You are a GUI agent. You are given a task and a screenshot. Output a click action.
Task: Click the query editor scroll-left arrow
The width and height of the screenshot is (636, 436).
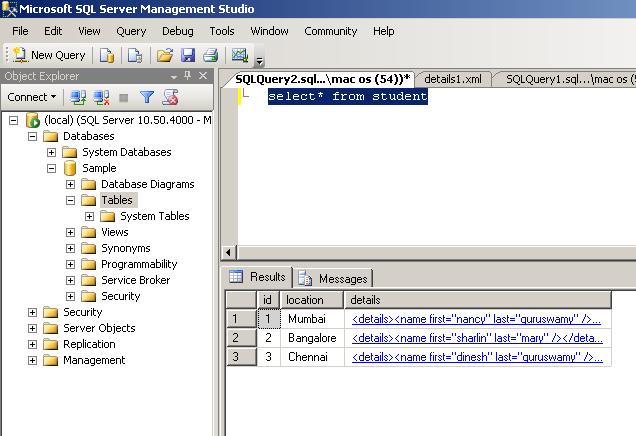click(x=228, y=252)
